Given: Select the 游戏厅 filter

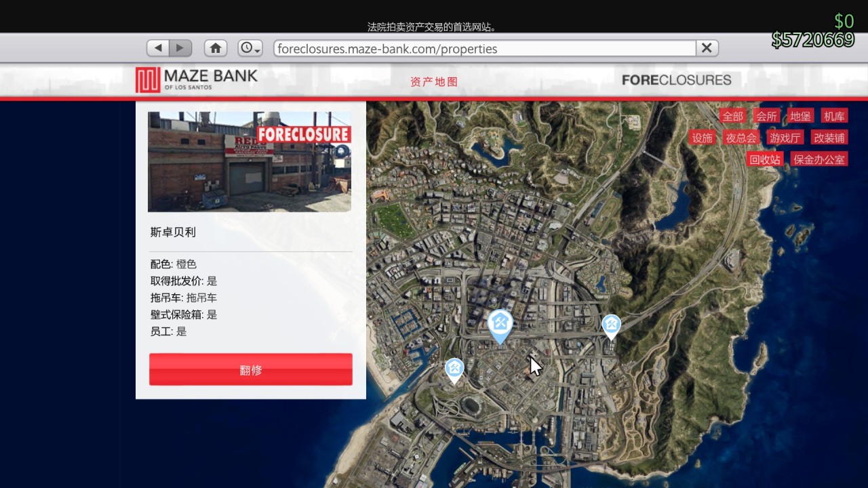Looking at the screenshot, I should pos(785,138).
